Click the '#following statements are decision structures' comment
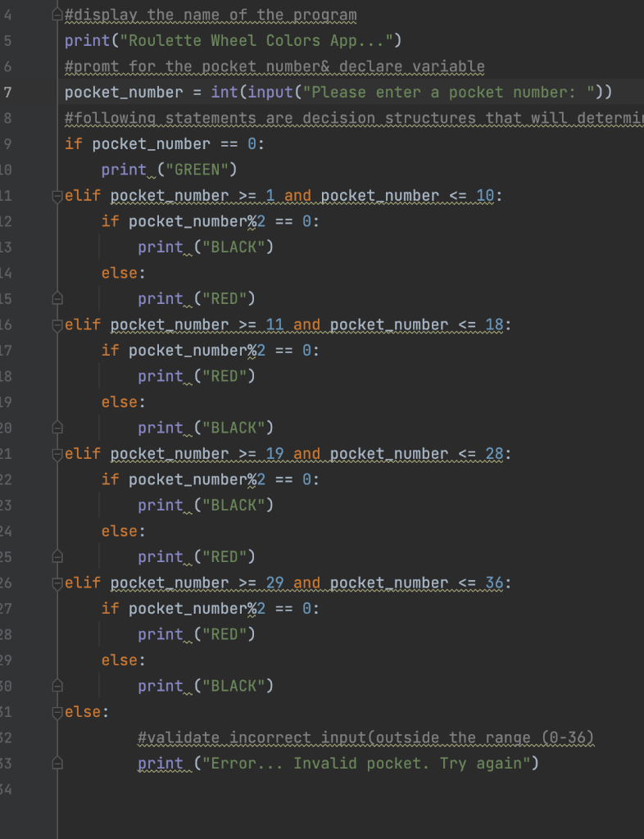The width and height of the screenshot is (644, 839). click(354, 118)
